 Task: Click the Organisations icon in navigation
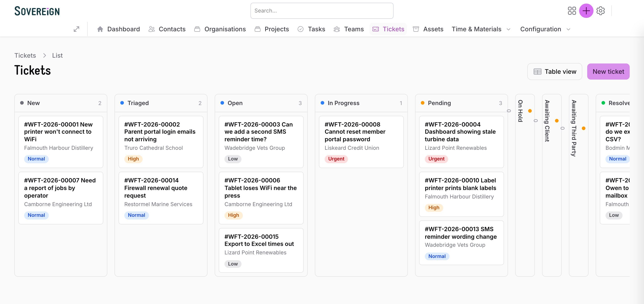click(197, 29)
